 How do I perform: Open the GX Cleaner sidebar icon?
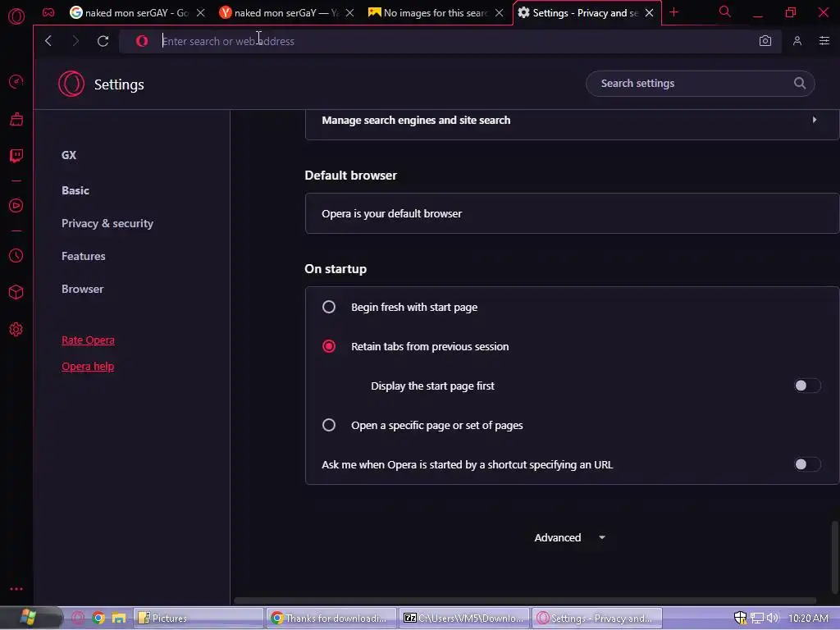point(16,119)
